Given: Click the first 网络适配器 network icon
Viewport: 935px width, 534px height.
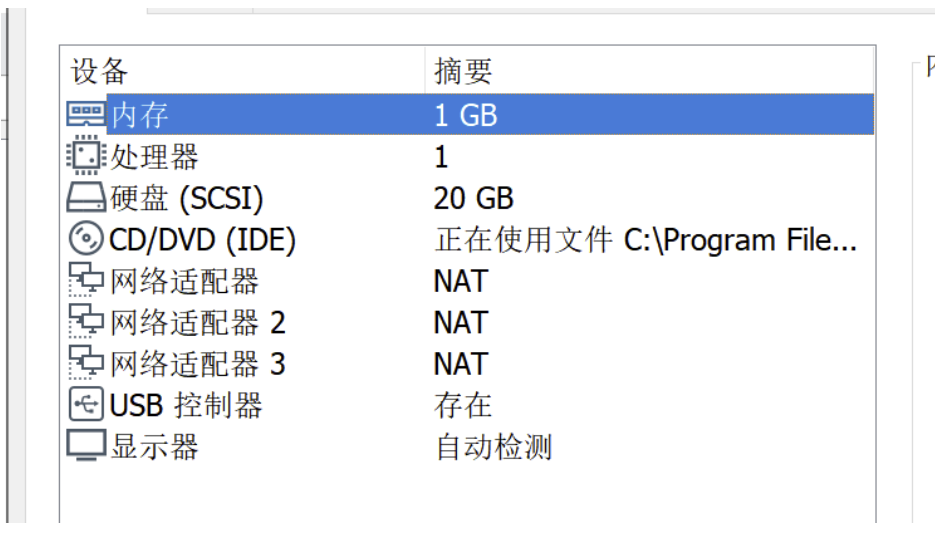Looking at the screenshot, I should coord(85,281).
